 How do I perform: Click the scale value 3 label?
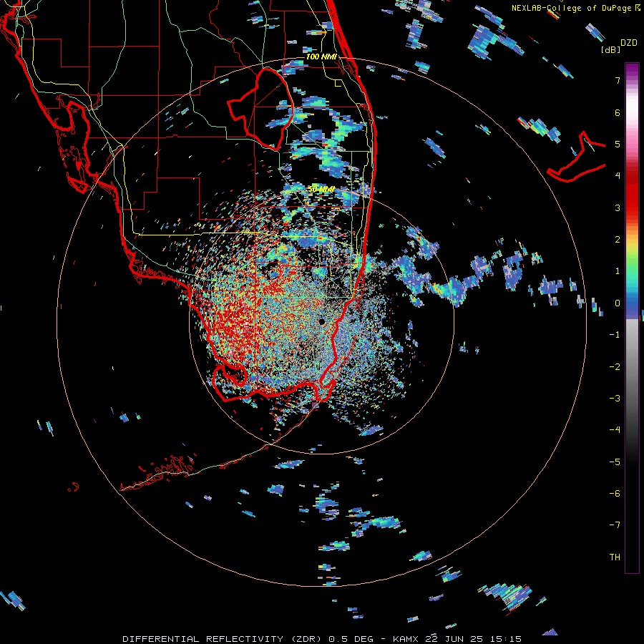[x=618, y=208]
